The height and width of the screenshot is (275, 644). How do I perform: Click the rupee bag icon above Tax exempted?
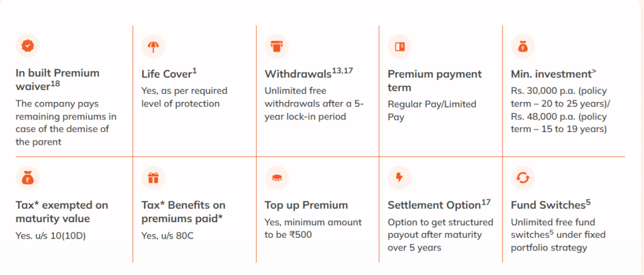click(28, 177)
